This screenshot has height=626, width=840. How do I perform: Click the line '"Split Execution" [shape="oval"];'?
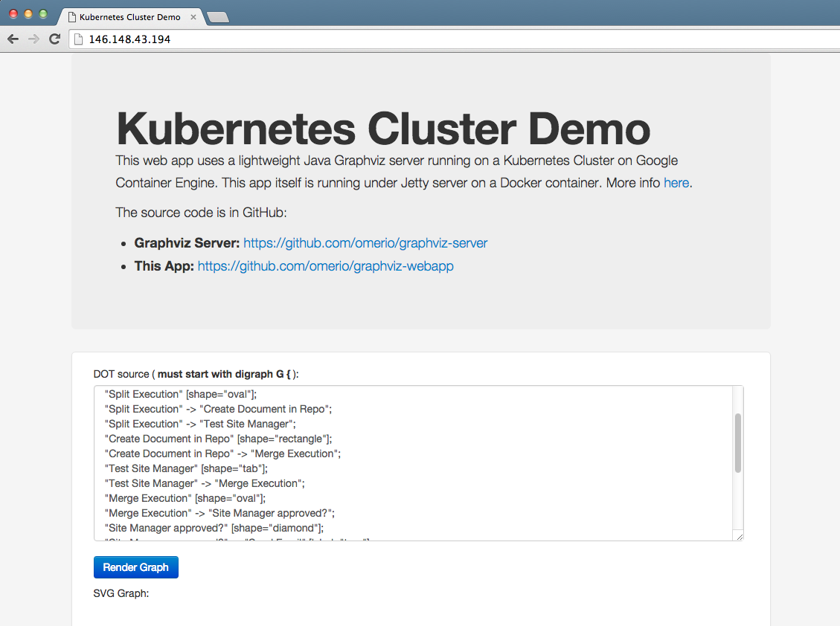click(x=181, y=394)
